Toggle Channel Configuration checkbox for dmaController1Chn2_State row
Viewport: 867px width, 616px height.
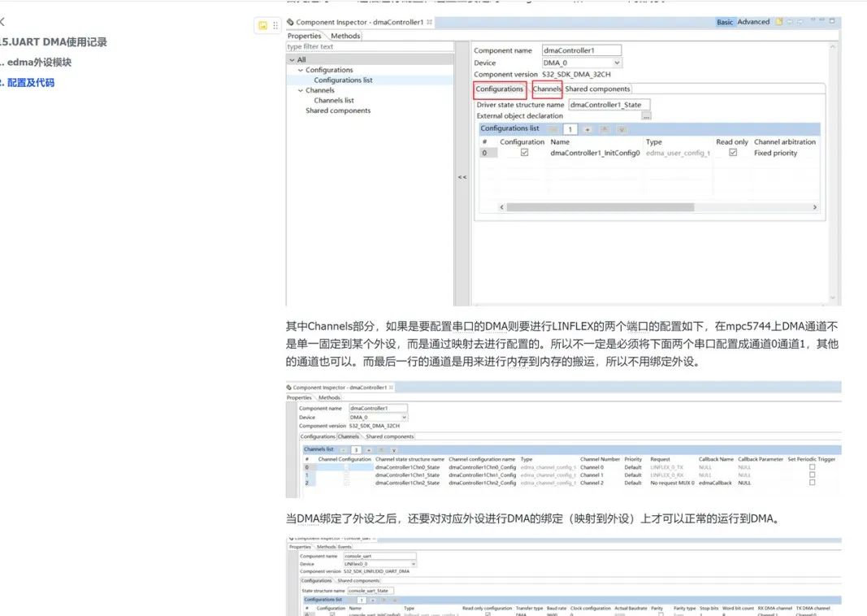click(x=346, y=483)
